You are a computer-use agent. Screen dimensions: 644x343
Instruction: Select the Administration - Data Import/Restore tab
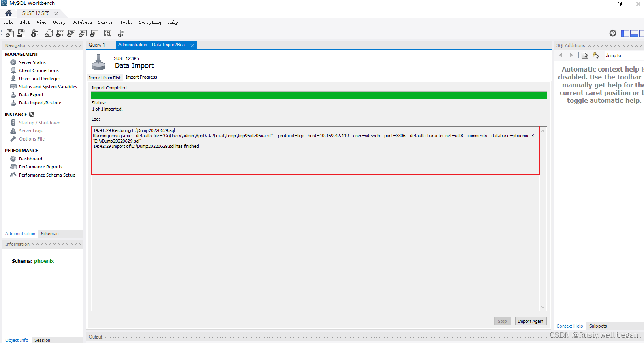tap(153, 45)
